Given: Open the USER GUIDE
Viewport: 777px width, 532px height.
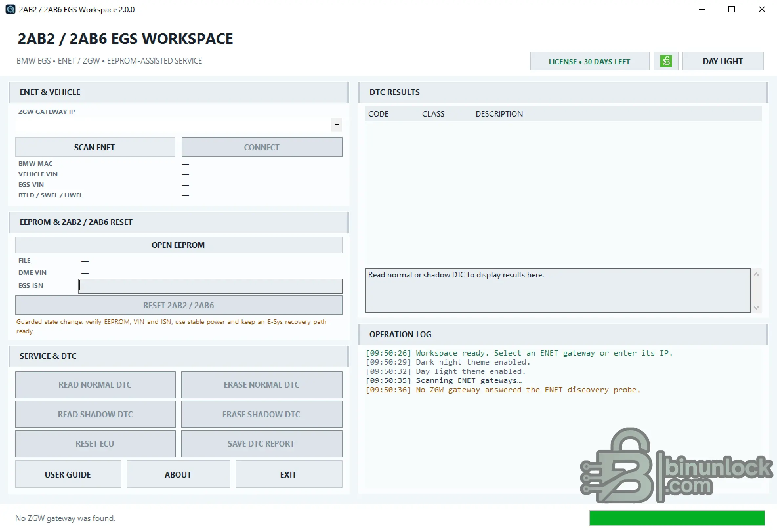Looking at the screenshot, I should click(x=68, y=474).
